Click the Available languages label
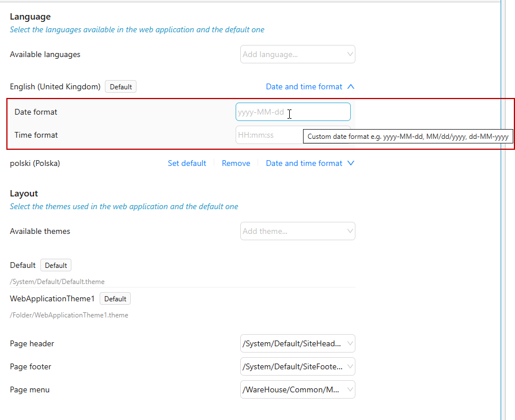 point(45,55)
